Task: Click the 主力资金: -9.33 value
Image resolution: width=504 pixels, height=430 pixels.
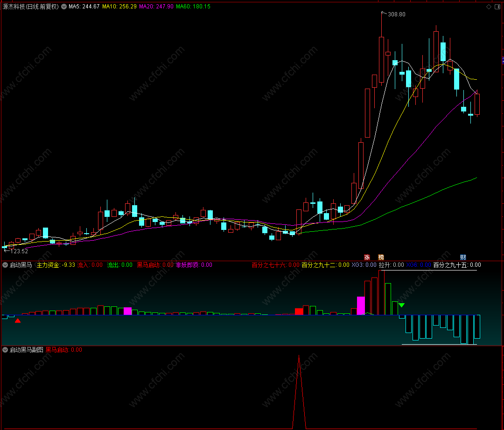Action: pos(56,265)
